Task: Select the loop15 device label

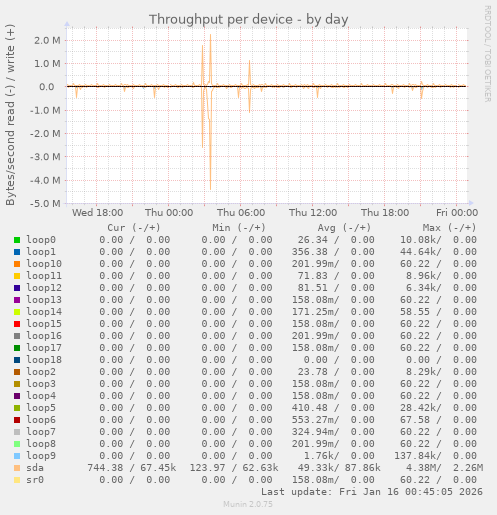Action: [x=44, y=324]
